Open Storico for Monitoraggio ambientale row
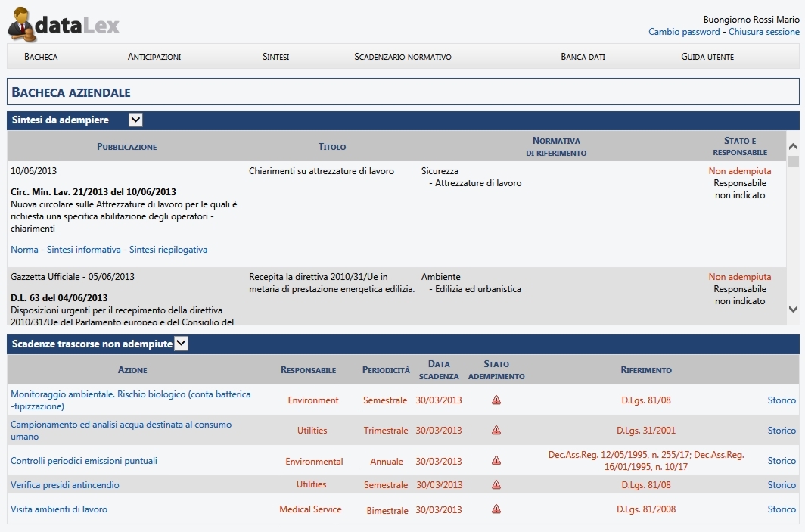805x532 pixels. click(x=782, y=400)
